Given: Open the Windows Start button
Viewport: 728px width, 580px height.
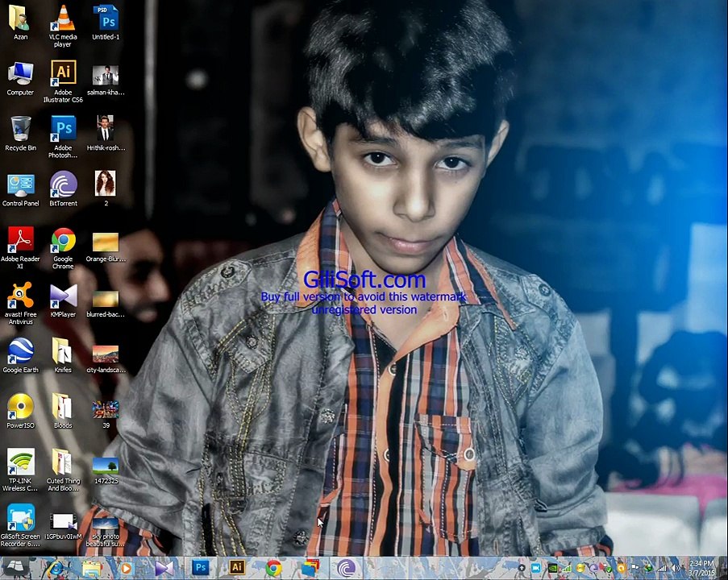Looking at the screenshot, I should tap(15, 568).
